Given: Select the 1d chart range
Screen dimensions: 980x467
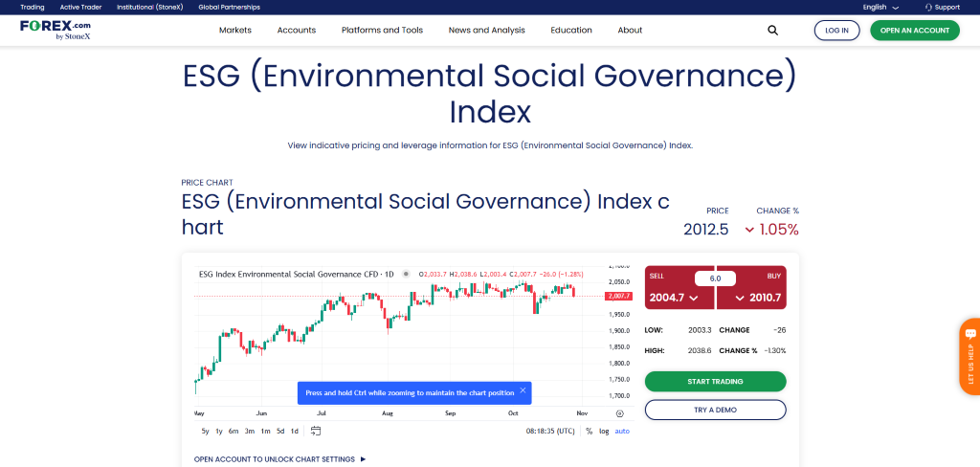Looking at the screenshot, I should coord(295,431).
